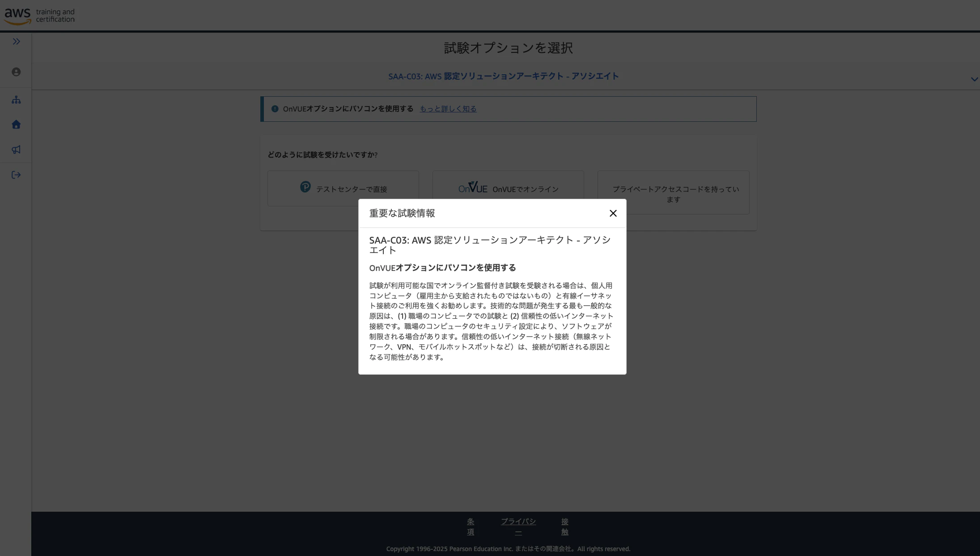Screen dimensions: 980x556
Task: Open the もっと詳しく知る link
Action: 448,109
